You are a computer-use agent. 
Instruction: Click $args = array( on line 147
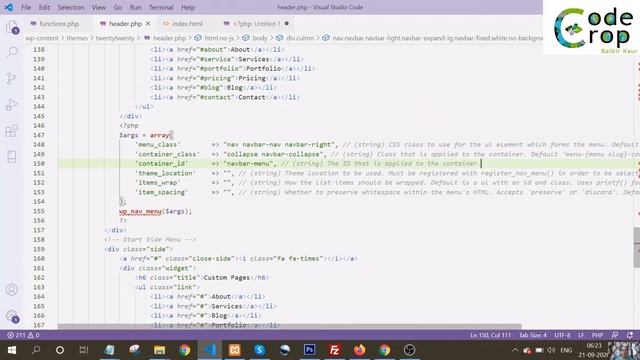point(146,135)
